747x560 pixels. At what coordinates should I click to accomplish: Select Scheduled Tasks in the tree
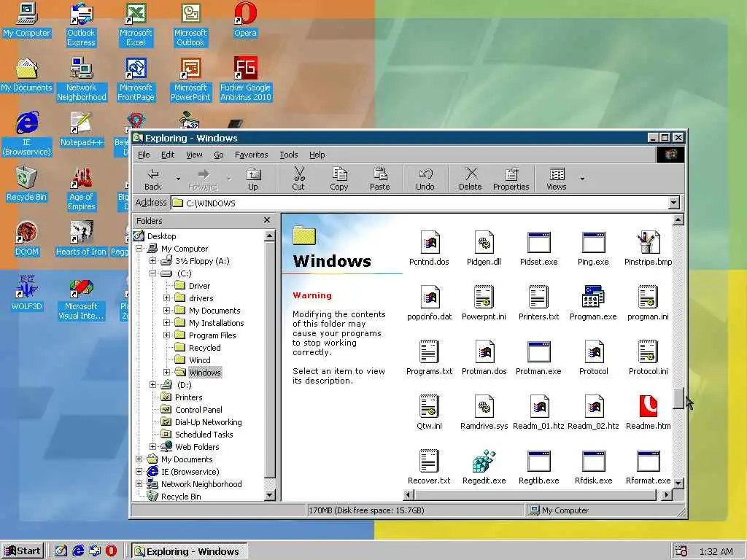pyautogui.click(x=204, y=435)
